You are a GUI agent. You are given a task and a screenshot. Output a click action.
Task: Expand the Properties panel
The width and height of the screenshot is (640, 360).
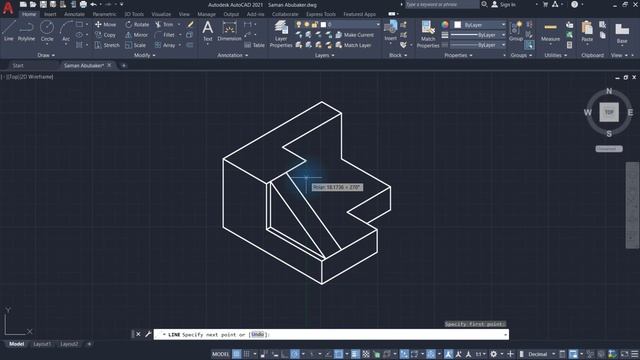458,55
